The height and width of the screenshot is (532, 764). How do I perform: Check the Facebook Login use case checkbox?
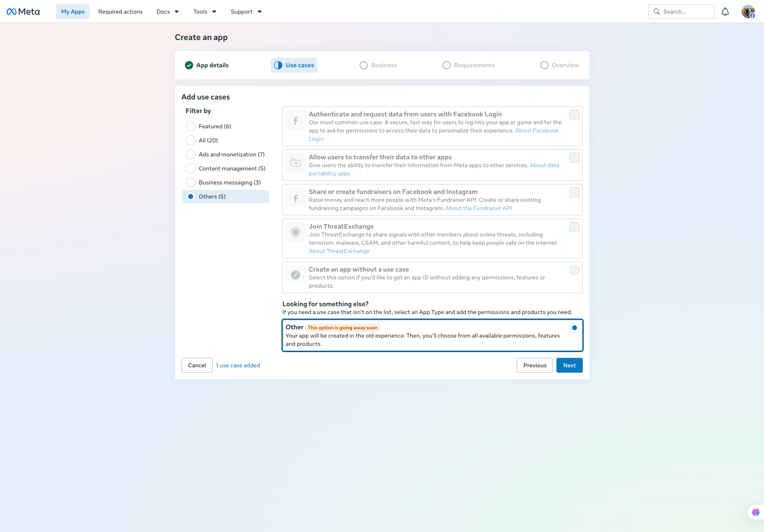click(x=575, y=115)
